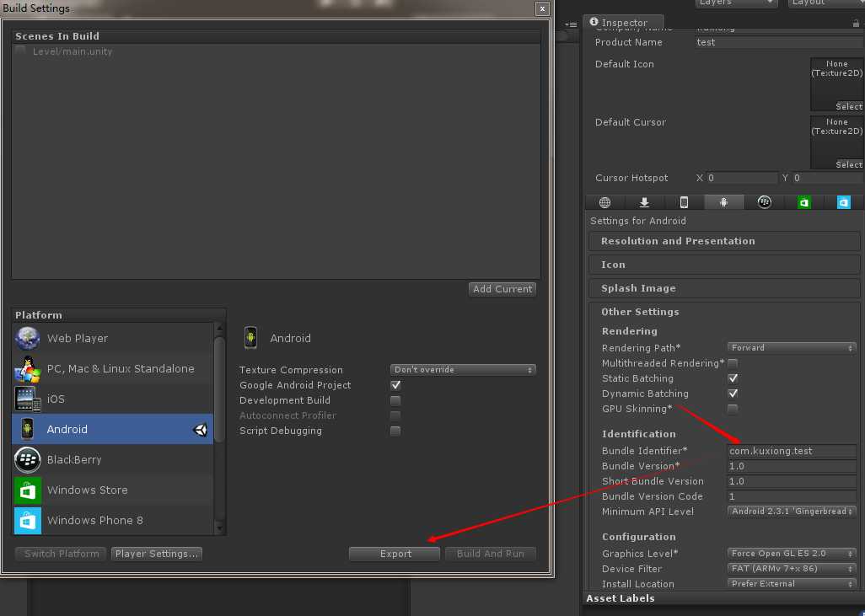Click Select under Default Cursor
This screenshot has width=865, height=616.
[x=849, y=164]
